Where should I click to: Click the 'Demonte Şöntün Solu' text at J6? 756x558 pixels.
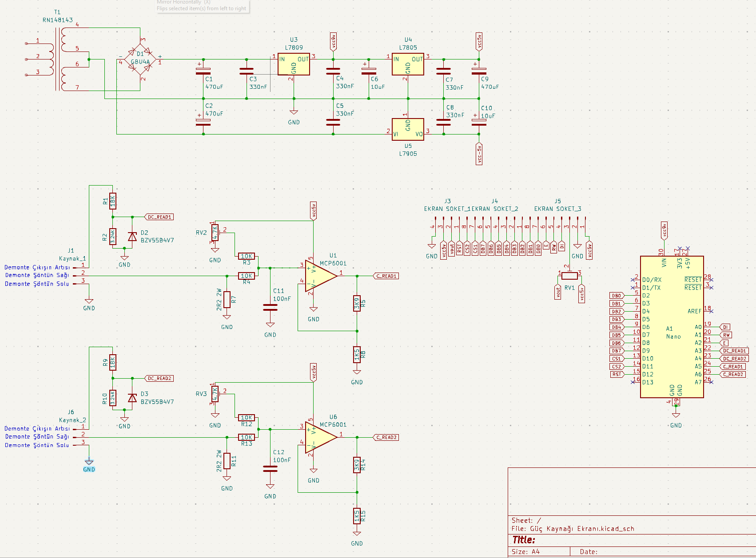37,445
